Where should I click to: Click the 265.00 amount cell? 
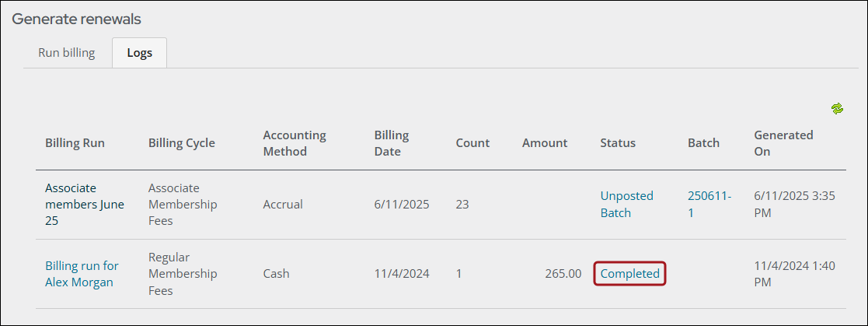point(563,274)
